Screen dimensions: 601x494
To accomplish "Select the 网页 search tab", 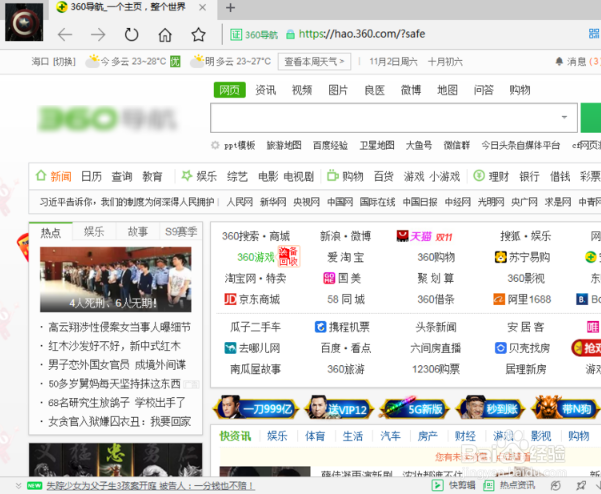I will coord(230,90).
